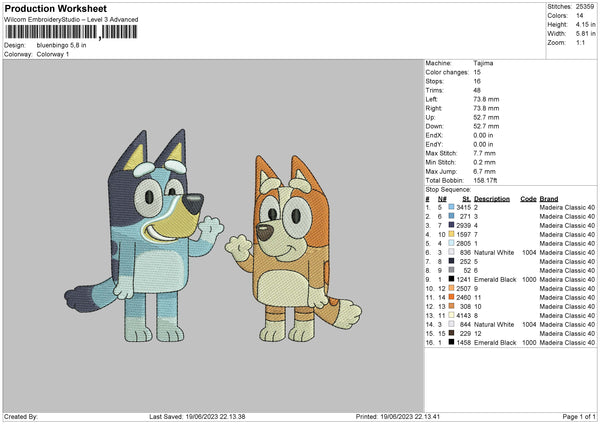Screen dimensions: 600x424
Task: Click stitch count '2805' in row 5
Action: click(463, 243)
